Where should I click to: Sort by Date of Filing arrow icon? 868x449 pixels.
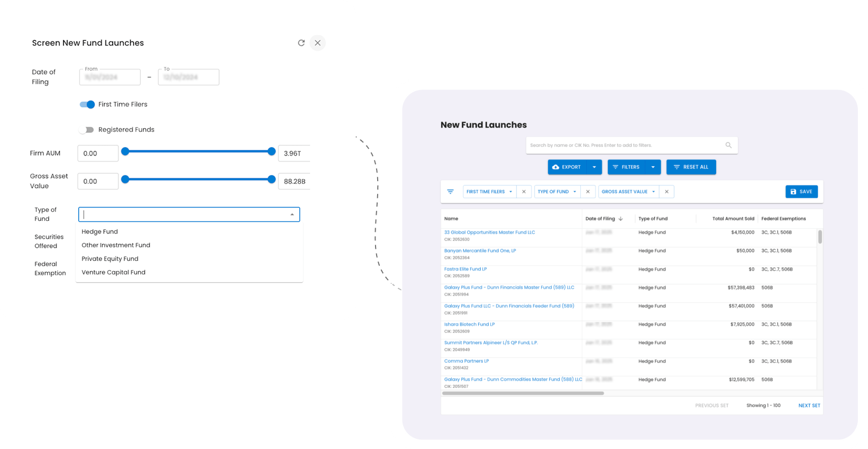pyautogui.click(x=620, y=219)
